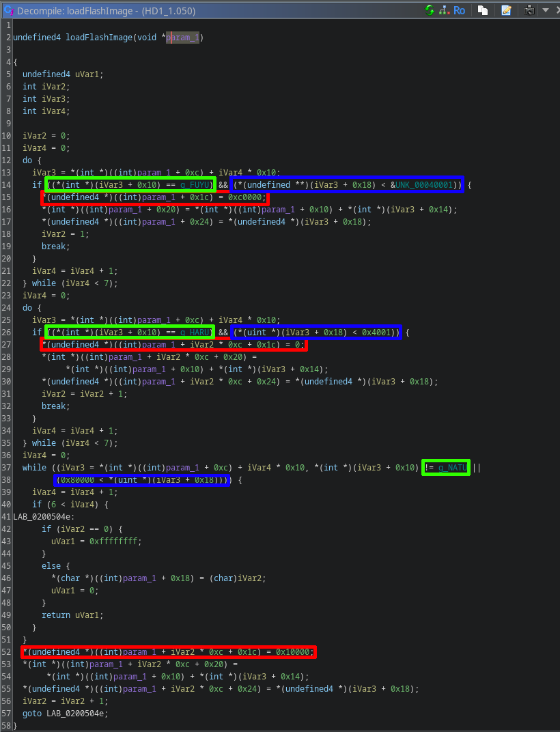Click the re-decompile refresh icon
The width and height of the screenshot is (560, 732).
430,10
